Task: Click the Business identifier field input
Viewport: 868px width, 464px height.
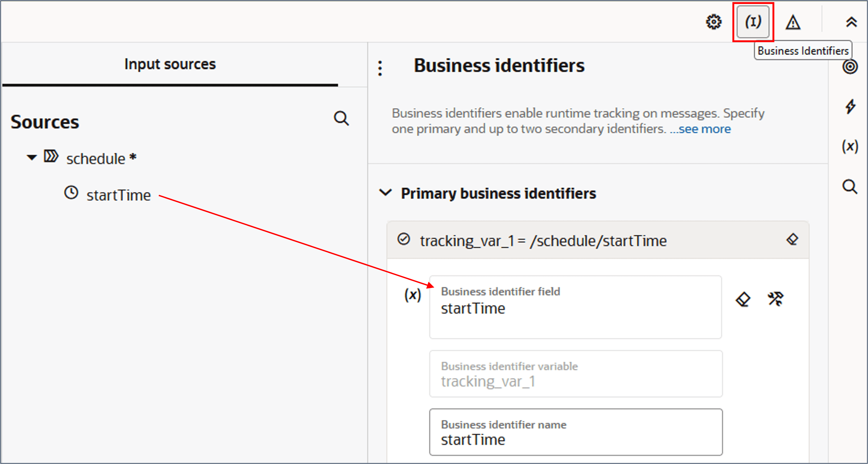Action: coord(576,307)
